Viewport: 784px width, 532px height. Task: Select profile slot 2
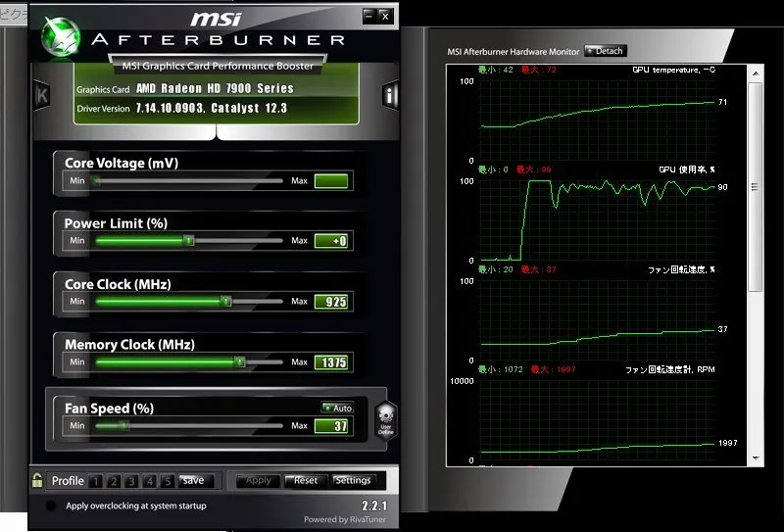tap(114, 481)
